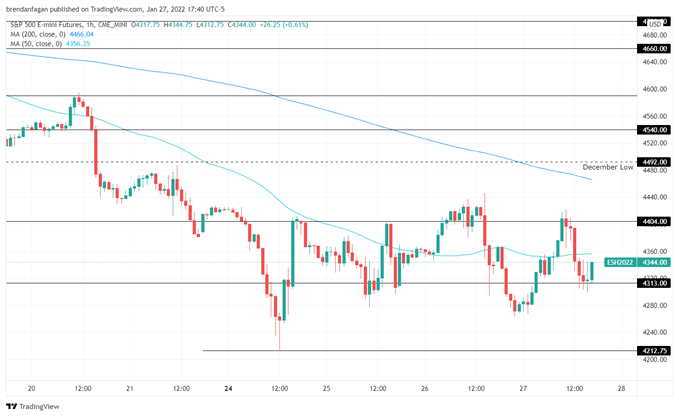679x416 pixels.
Task: Click the 4492.00 dashed line price label
Action: pos(655,161)
